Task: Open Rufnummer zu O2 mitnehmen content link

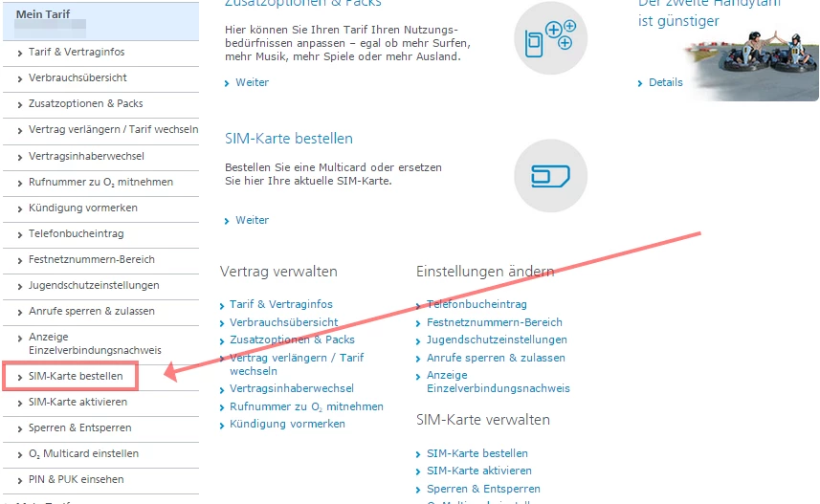Action: [306, 406]
